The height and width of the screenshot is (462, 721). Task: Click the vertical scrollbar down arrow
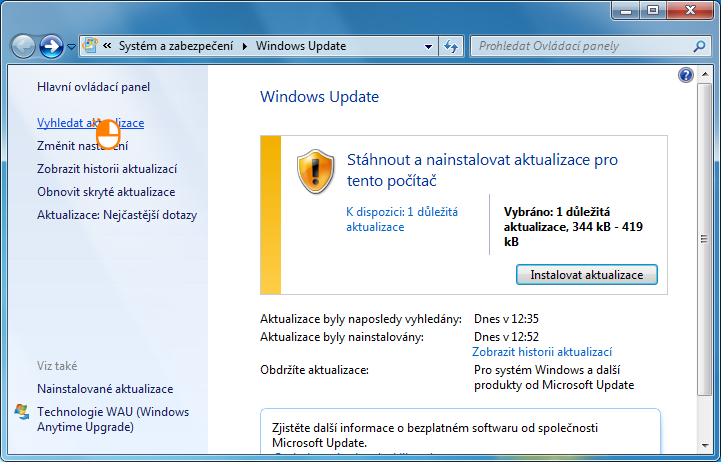click(705, 445)
